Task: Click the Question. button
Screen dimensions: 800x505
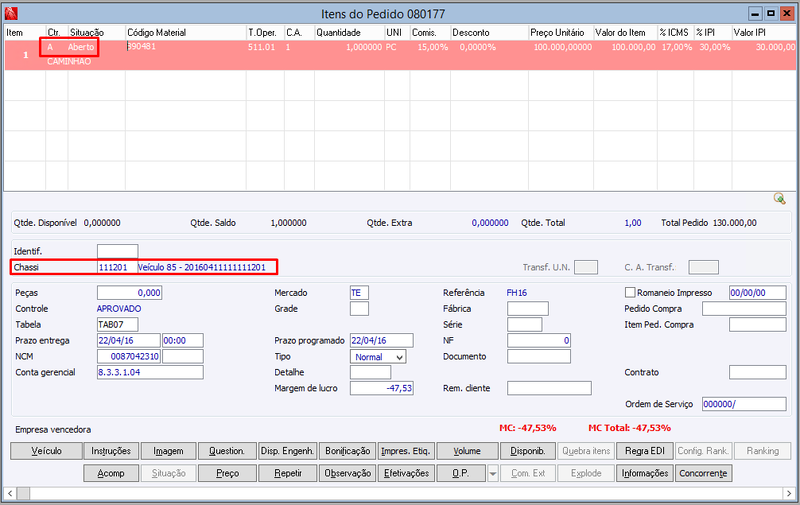Action: pos(227,451)
